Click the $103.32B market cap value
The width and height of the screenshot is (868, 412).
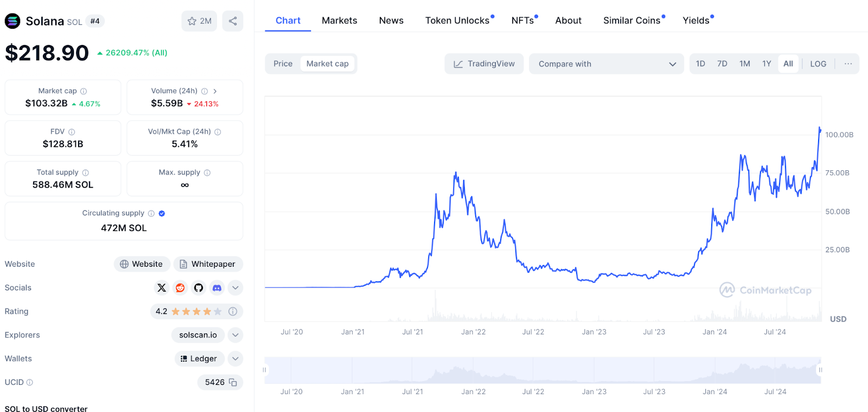pyautogui.click(x=47, y=103)
